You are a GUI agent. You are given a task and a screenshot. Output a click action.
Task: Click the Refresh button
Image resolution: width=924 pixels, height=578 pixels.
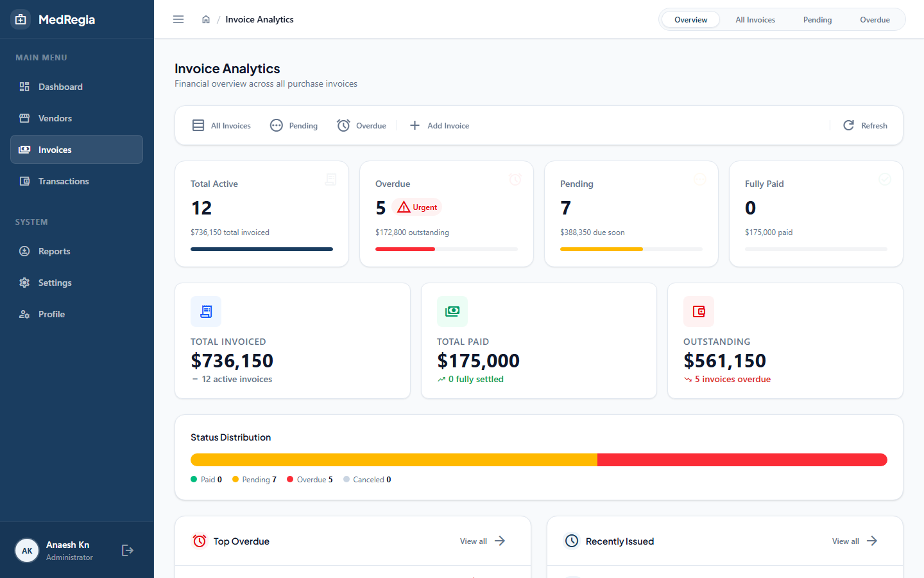(865, 125)
